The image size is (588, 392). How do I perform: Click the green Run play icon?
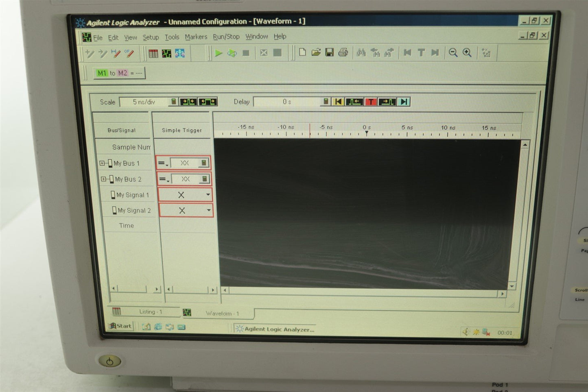tap(219, 53)
